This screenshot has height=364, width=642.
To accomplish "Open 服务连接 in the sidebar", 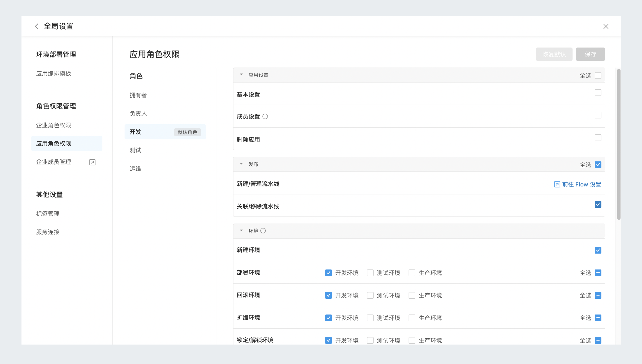I will (x=48, y=232).
